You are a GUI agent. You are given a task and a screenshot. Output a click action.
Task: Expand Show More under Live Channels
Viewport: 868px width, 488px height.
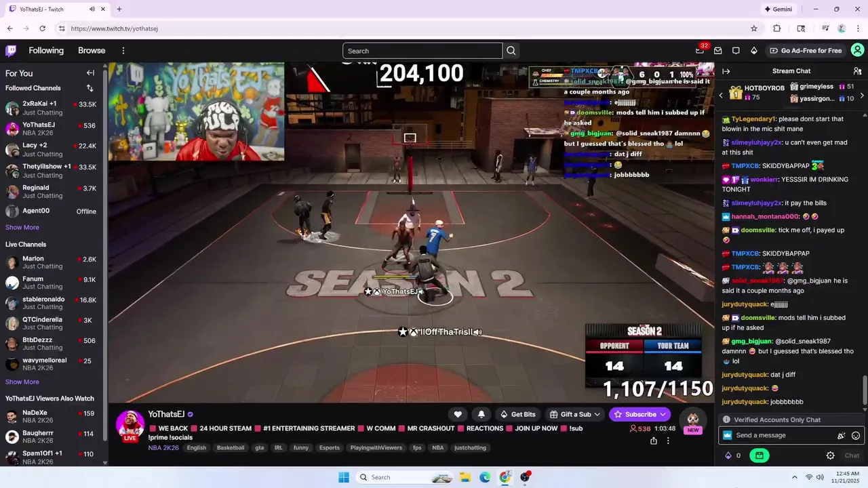22,382
